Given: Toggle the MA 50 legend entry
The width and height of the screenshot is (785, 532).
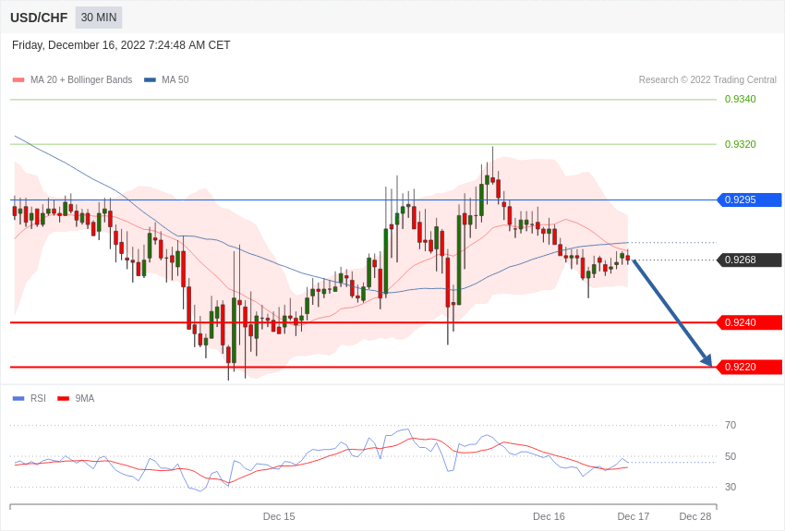Looking at the screenshot, I should (166, 79).
